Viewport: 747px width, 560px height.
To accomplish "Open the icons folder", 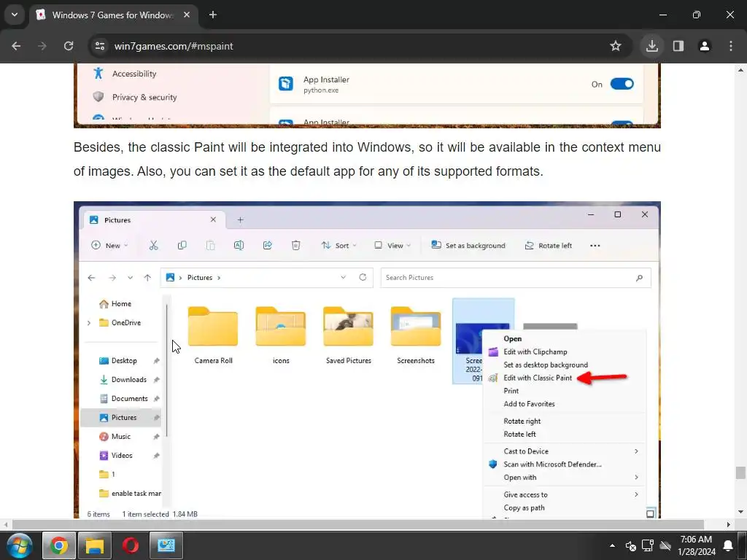I will click(281, 335).
